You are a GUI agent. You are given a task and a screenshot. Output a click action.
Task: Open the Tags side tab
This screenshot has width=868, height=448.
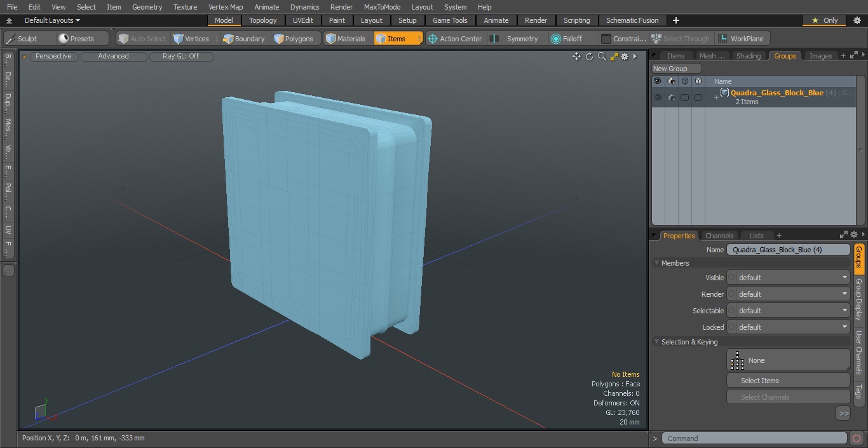click(858, 392)
